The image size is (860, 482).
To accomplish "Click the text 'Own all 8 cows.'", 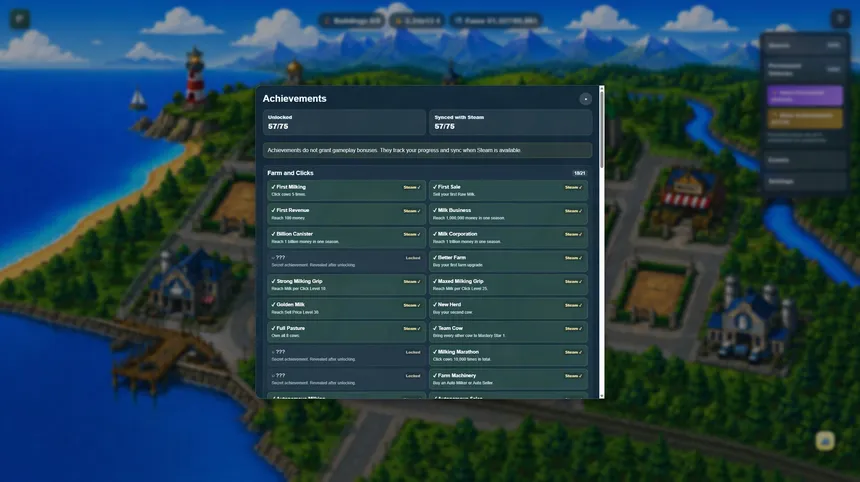I will pos(286,336).
